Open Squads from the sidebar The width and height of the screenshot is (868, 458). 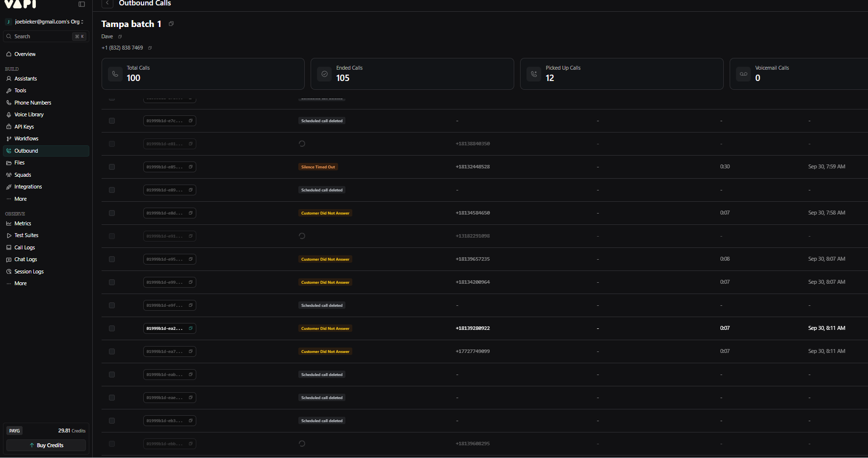[x=46, y=175]
